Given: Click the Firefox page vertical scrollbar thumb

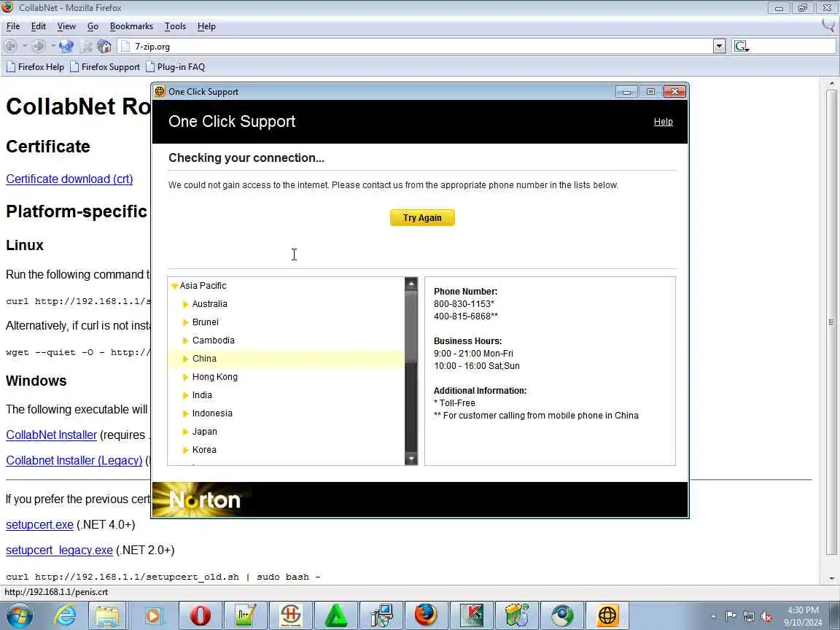Looking at the screenshot, I should pyautogui.click(x=831, y=322).
